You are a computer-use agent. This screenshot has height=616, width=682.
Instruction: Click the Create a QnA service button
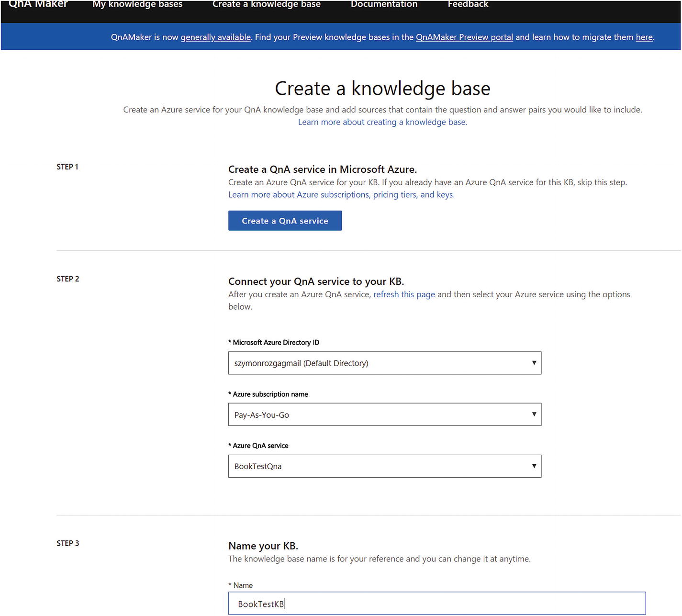click(285, 221)
